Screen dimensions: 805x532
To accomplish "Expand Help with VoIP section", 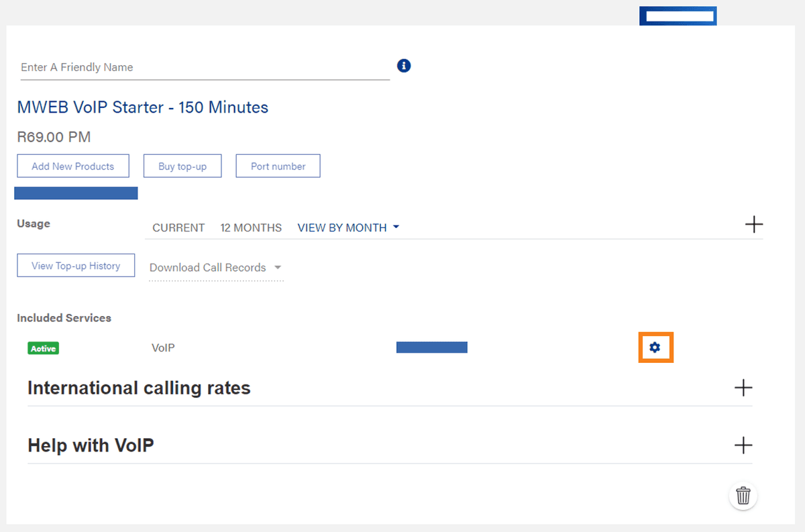I will coord(743,445).
